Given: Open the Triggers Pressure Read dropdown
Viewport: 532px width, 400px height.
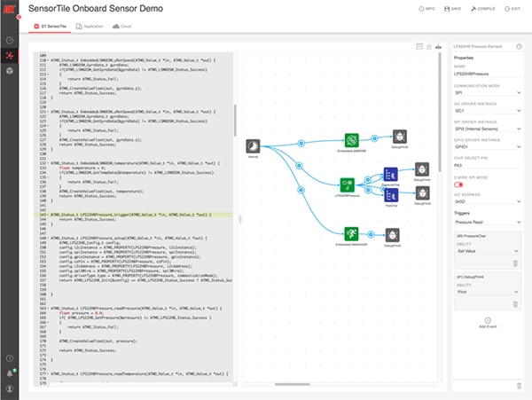Looking at the screenshot, I should click(485, 222).
